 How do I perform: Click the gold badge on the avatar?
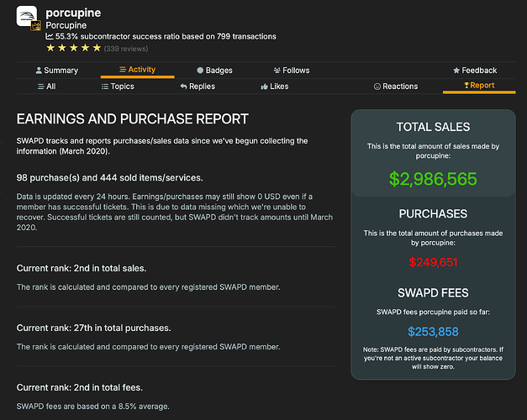point(35,25)
